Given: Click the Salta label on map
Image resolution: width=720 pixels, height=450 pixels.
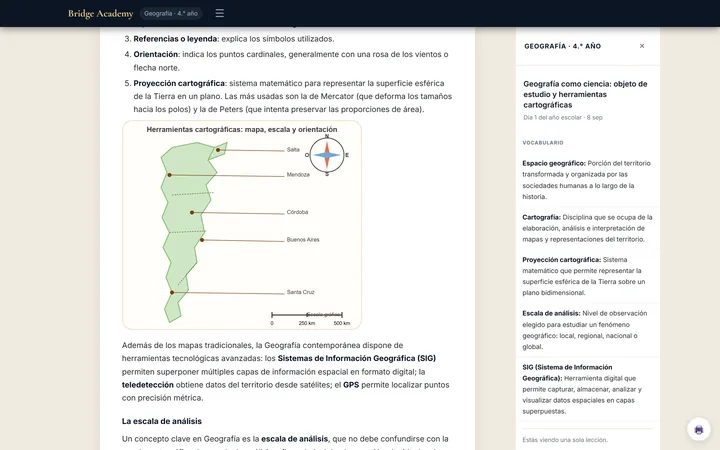Looking at the screenshot, I should (293, 150).
